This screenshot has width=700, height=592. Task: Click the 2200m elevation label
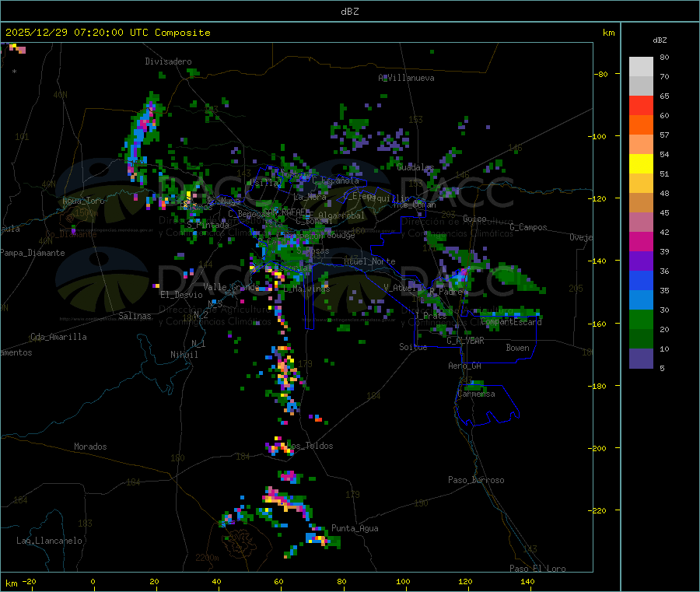tap(207, 558)
